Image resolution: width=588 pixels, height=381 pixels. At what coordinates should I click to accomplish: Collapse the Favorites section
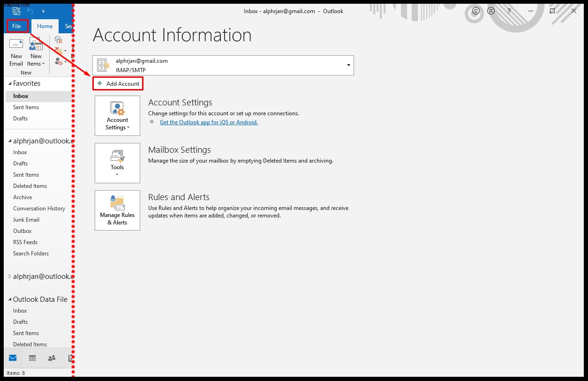tap(10, 83)
